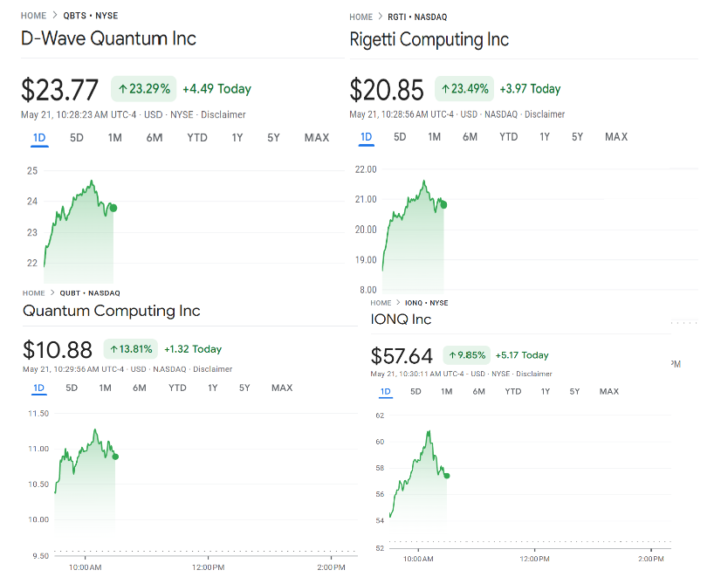Screen dimensions: 728x584
Task: Open Disclaimer link under Quantum Computing Inc price
Action: point(213,369)
